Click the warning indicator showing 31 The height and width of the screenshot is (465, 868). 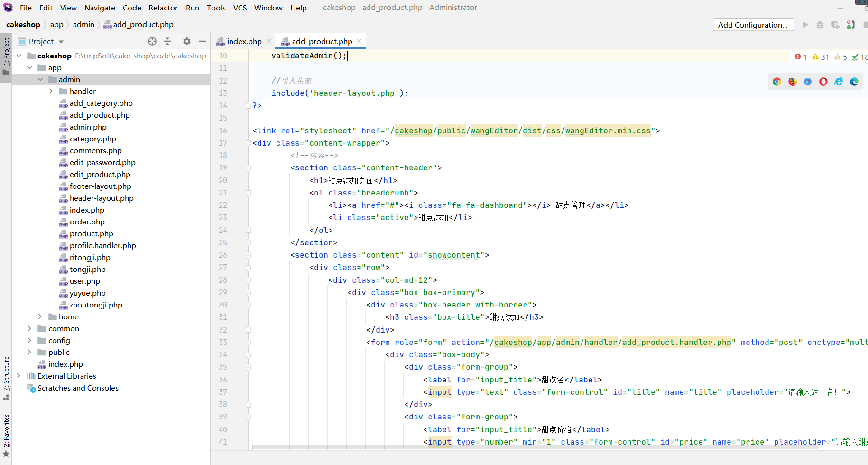point(821,57)
